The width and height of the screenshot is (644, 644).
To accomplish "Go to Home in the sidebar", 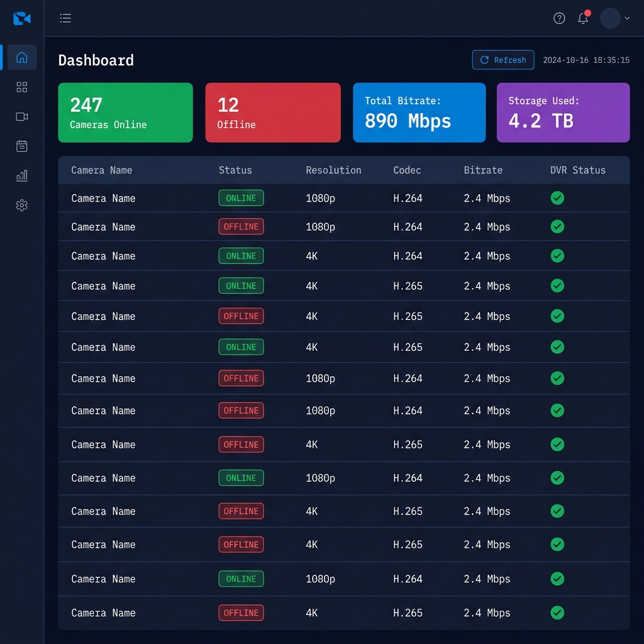I will click(x=22, y=57).
